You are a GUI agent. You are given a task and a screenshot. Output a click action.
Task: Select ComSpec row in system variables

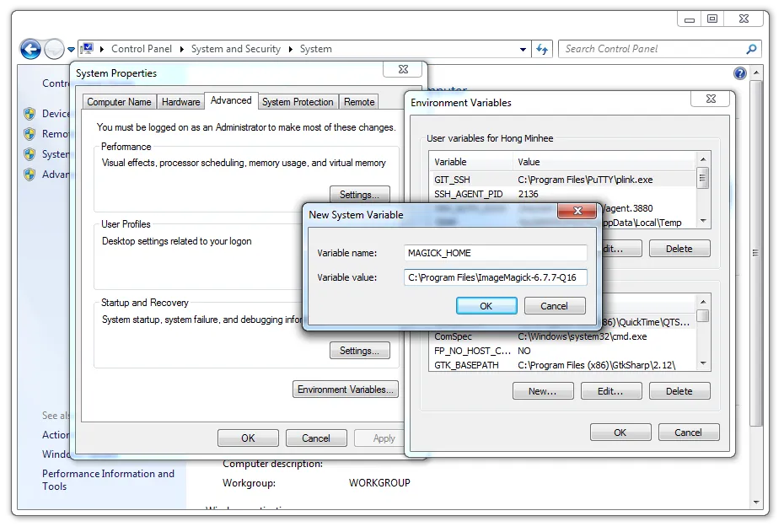(x=562, y=336)
